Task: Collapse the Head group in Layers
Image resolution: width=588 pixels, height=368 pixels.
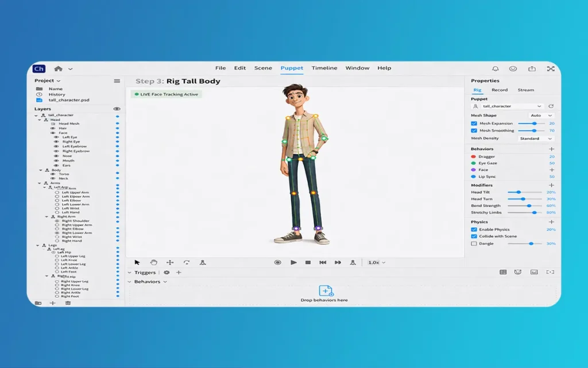Action: tap(40, 120)
